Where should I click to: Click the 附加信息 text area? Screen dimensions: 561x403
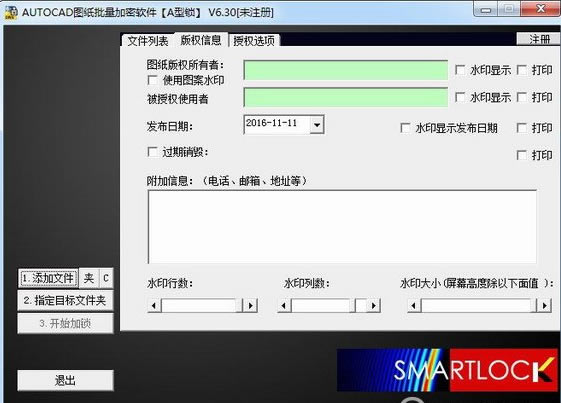click(342, 227)
